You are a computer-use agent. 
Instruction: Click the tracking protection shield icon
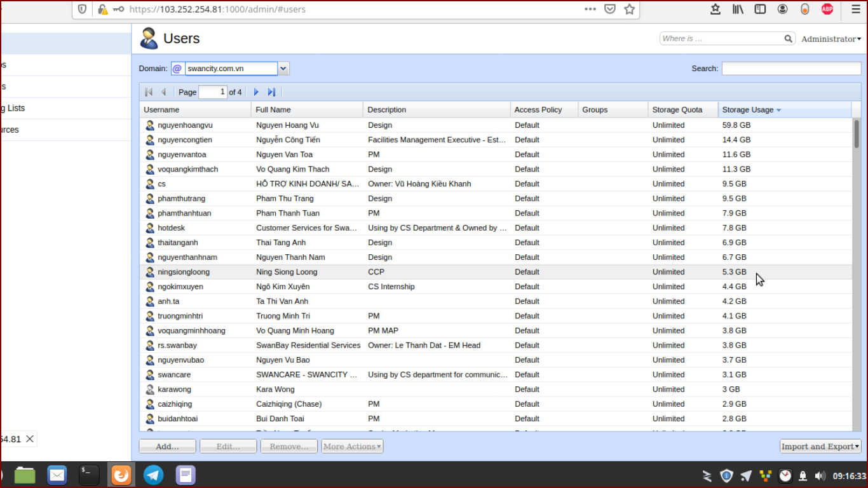(82, 9)
